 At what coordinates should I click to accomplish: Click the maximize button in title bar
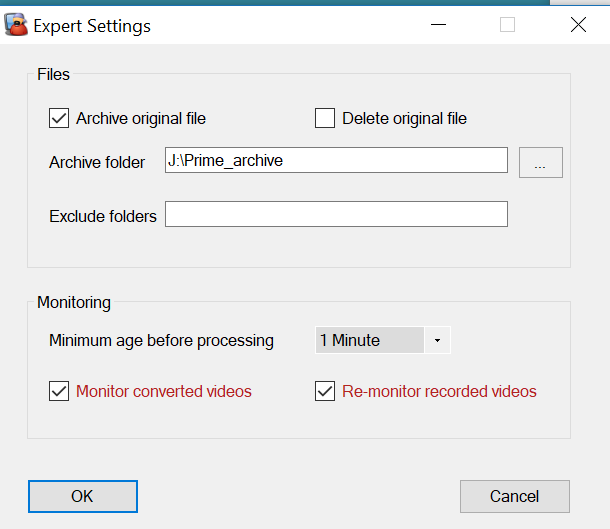click(x=507, y=25)
